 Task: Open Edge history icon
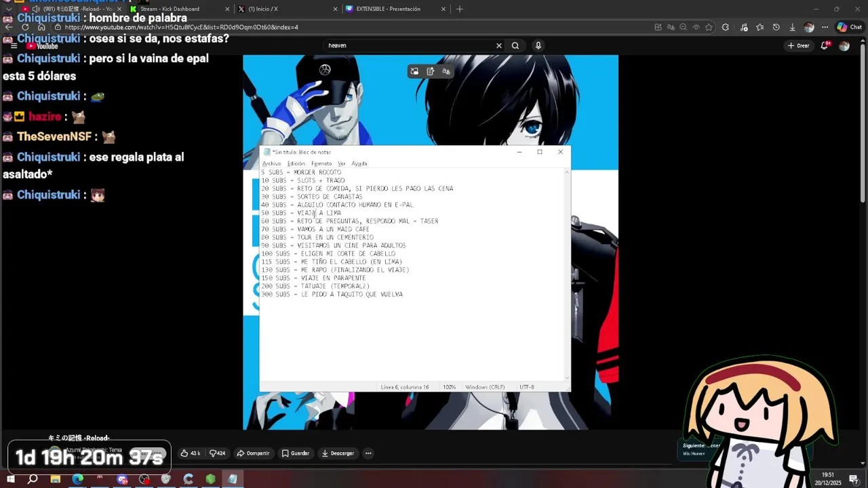tap(776, 27)
